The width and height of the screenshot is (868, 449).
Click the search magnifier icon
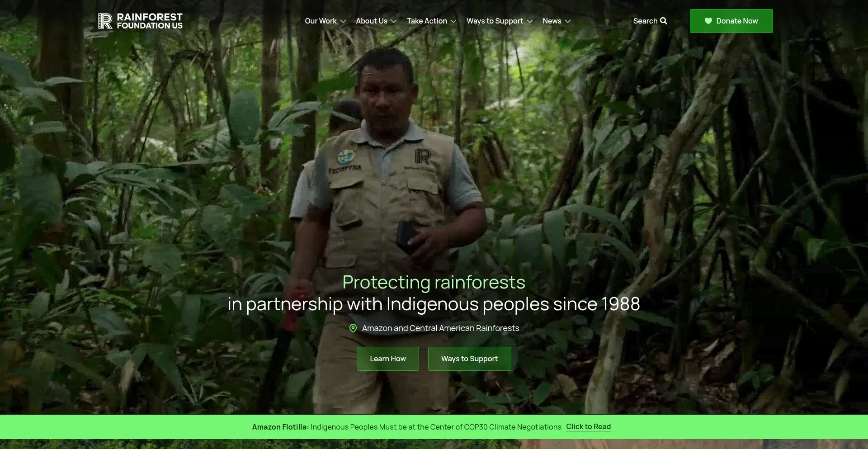[664, 21]
